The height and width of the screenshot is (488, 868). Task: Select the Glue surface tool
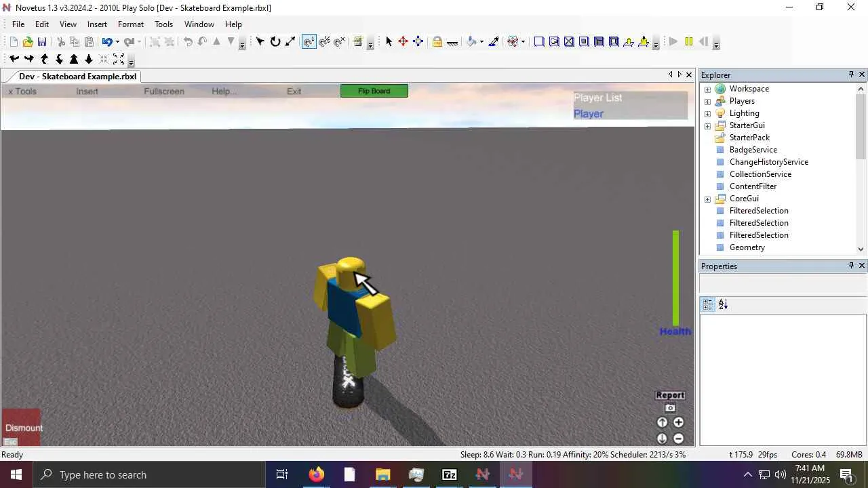tap(554, 42)
